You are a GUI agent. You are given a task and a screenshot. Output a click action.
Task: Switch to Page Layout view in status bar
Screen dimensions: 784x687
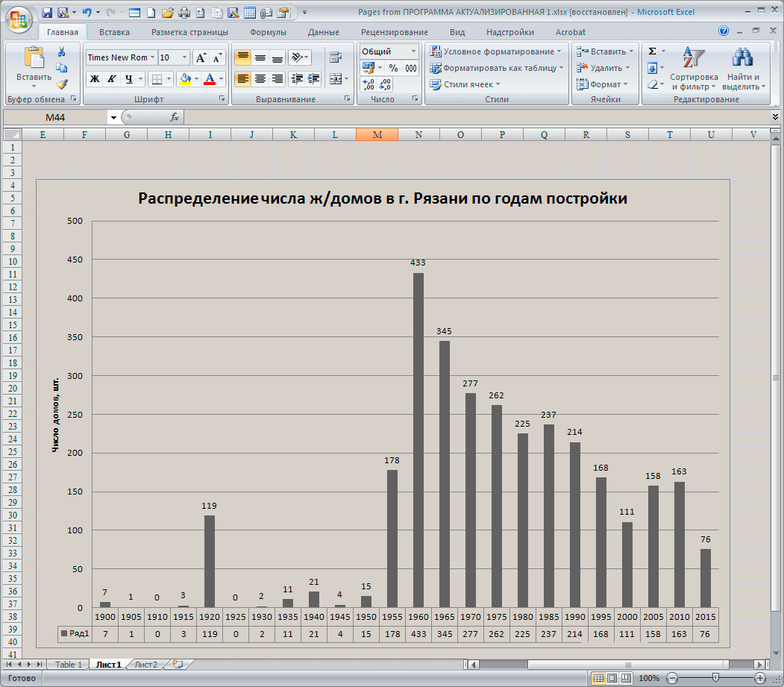tap(612, 678)
